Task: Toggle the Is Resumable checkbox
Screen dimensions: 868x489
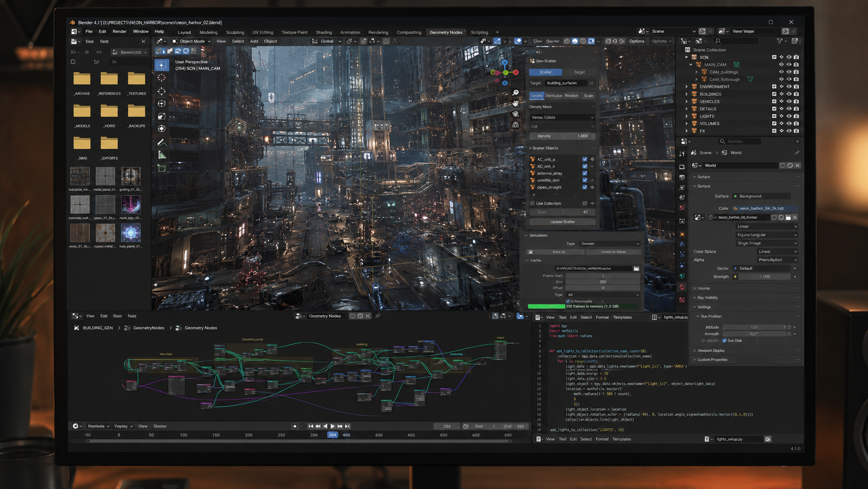Action: (568, 301)
